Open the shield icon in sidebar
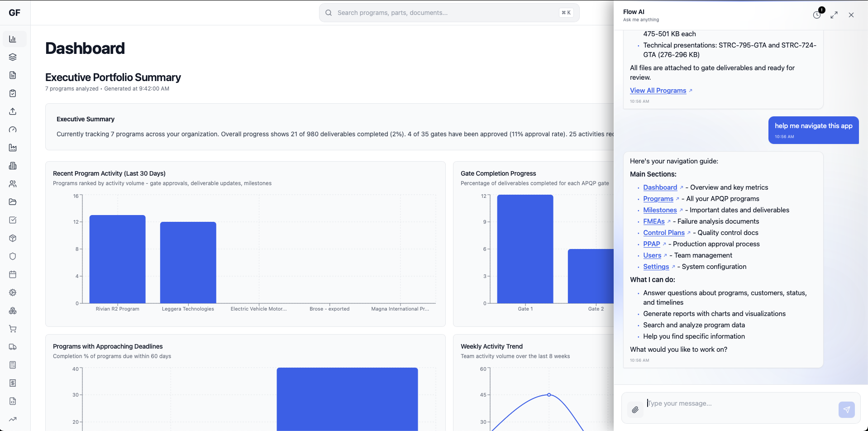The width and height of the screenshot is (868, 431). (x=13, y=256)
